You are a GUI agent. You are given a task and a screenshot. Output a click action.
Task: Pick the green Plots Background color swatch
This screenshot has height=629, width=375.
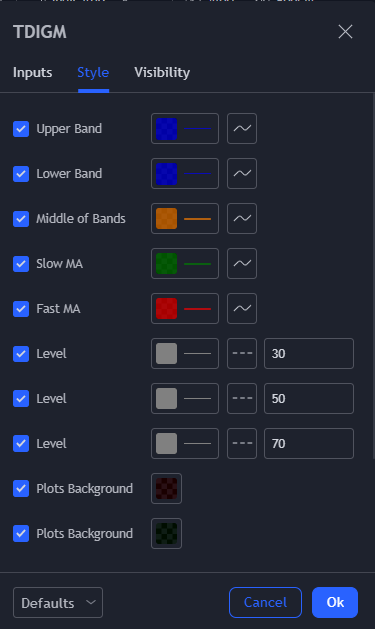click(x=166, y=534)
